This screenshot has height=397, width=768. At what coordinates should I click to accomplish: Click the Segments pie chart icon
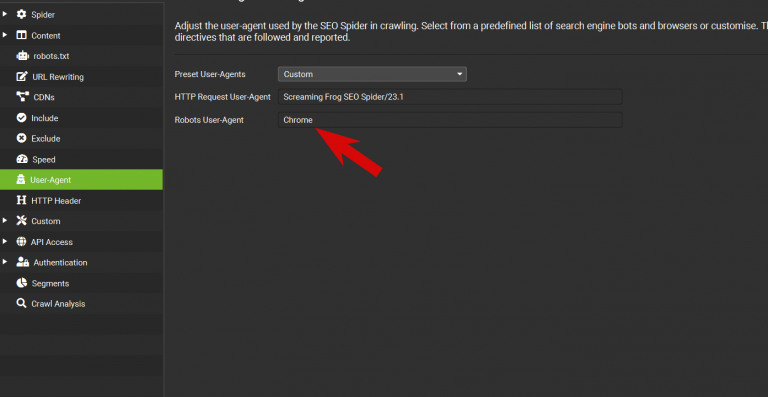point(21,283)
